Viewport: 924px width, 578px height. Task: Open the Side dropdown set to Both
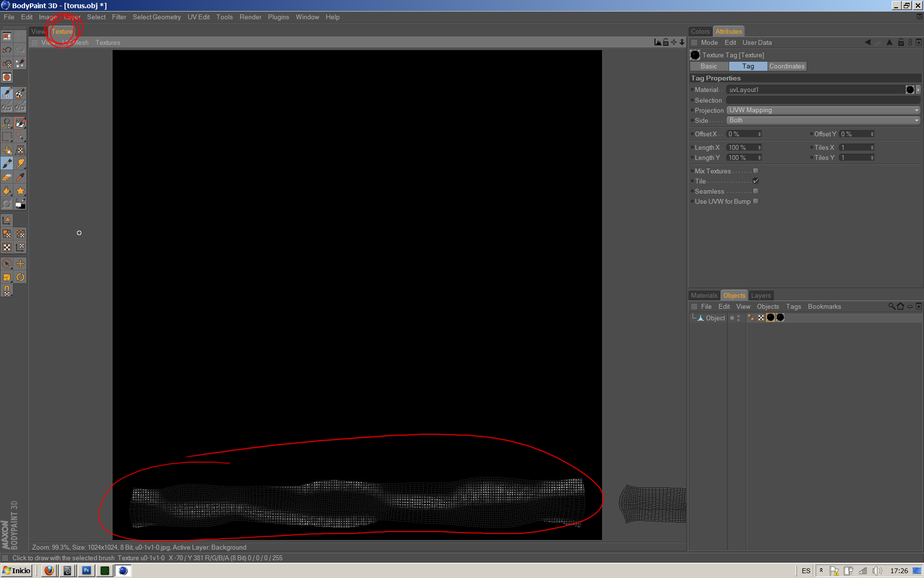coord(823,120)
